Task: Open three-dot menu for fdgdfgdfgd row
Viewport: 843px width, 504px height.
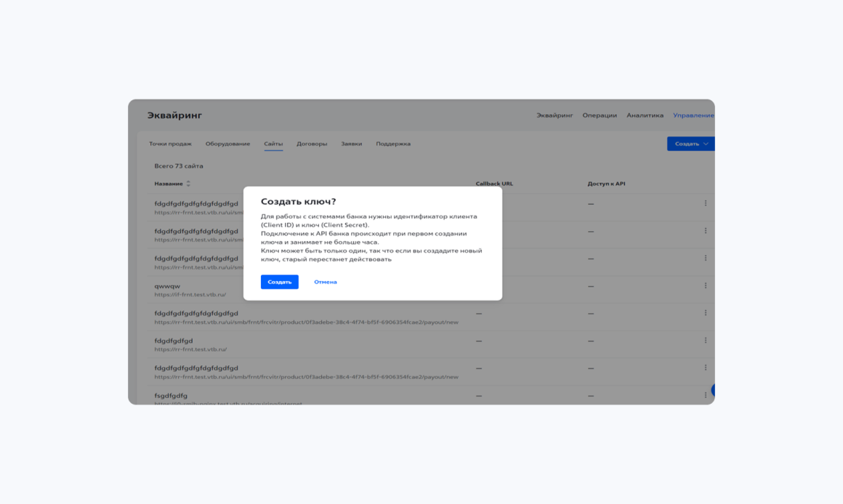Action: click(x=706, y=340)
